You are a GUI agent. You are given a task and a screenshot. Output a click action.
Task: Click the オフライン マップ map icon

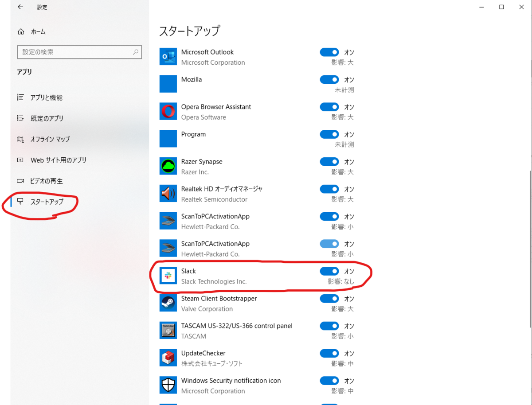20,139
